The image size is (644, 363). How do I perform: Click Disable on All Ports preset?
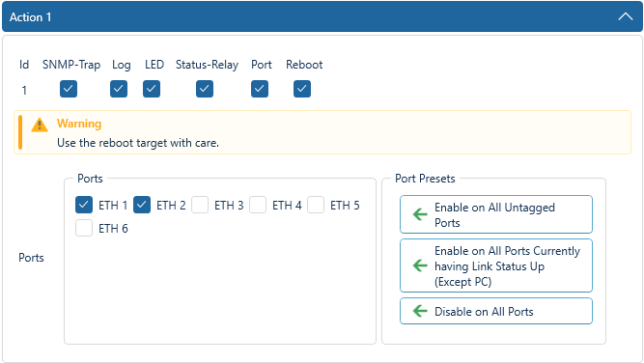click(496, 311)
